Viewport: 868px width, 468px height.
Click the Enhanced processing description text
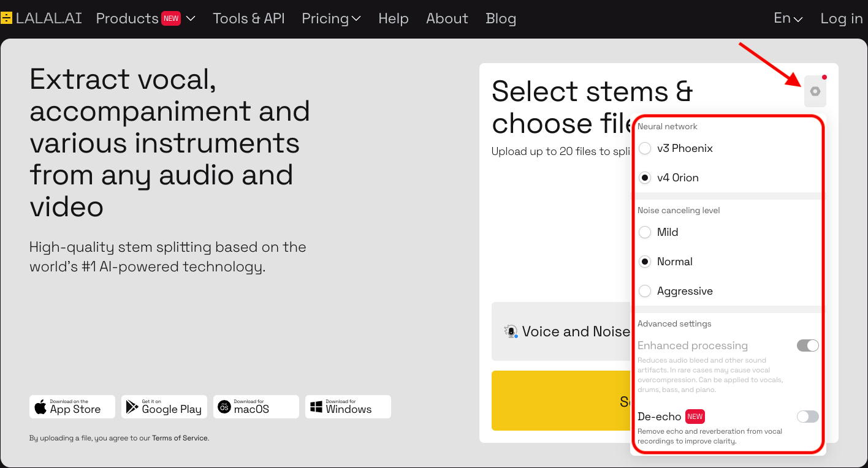click(x=710, y=375)
